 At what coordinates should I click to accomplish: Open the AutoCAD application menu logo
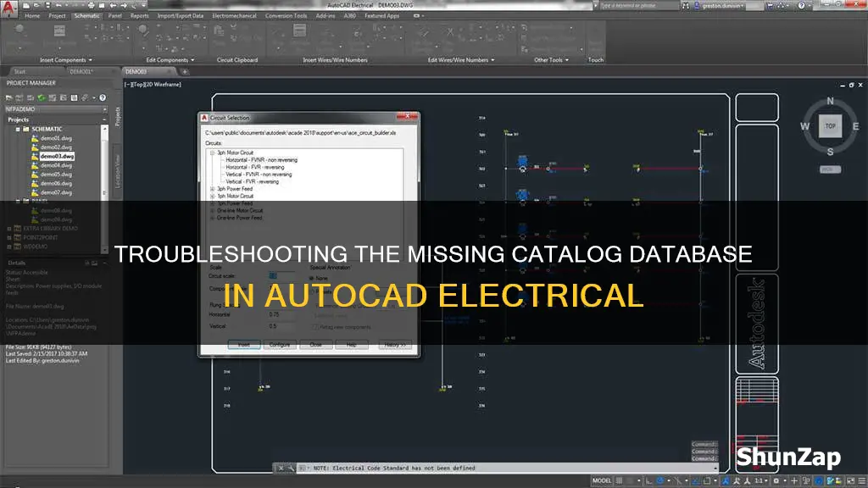8,8
